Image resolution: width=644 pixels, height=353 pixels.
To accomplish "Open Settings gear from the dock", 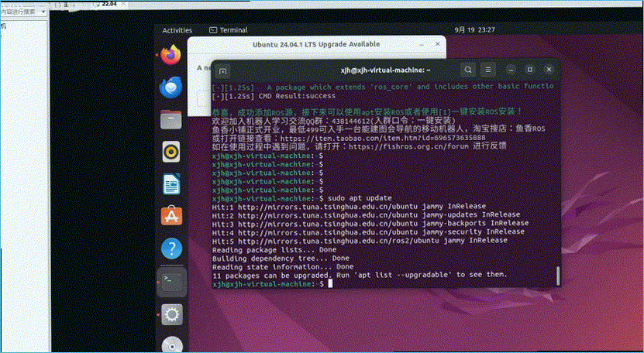I will pos(172,315).
